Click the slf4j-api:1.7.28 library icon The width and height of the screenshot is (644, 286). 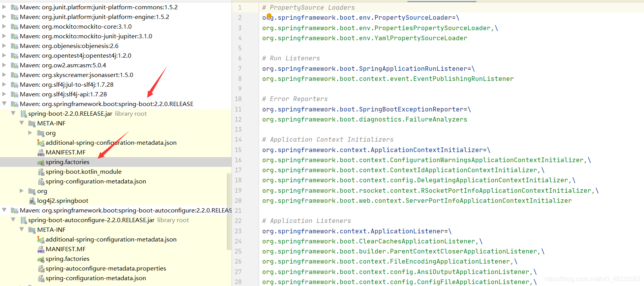point(15,94)
